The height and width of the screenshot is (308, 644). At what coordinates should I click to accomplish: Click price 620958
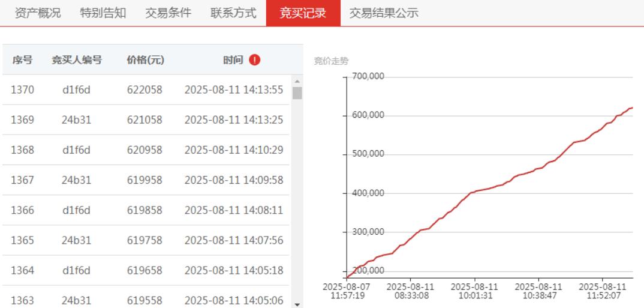(145, 149)
